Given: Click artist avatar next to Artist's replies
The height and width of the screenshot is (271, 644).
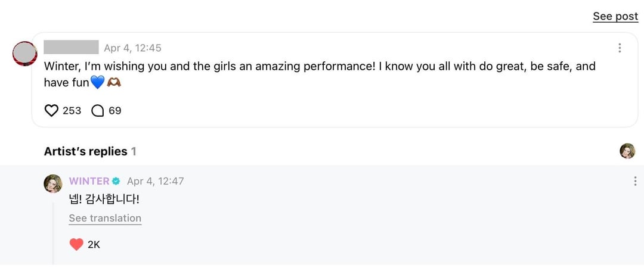Looking at the screenshot, I should 627,151.
